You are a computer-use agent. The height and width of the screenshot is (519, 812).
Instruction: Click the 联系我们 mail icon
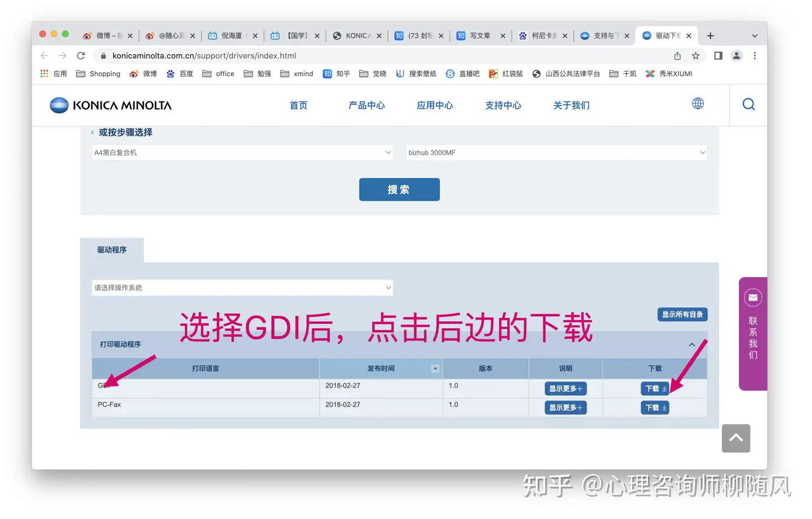coord(753,298)
